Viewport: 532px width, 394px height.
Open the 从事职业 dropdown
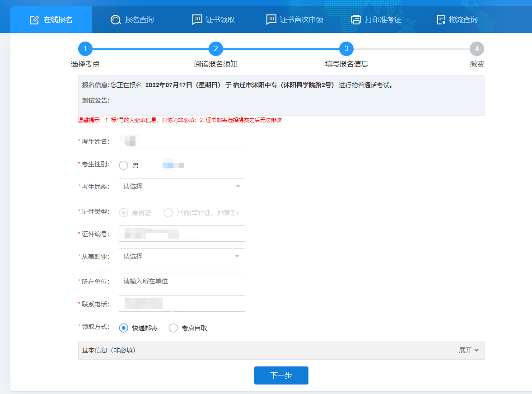tap(182, 256)
